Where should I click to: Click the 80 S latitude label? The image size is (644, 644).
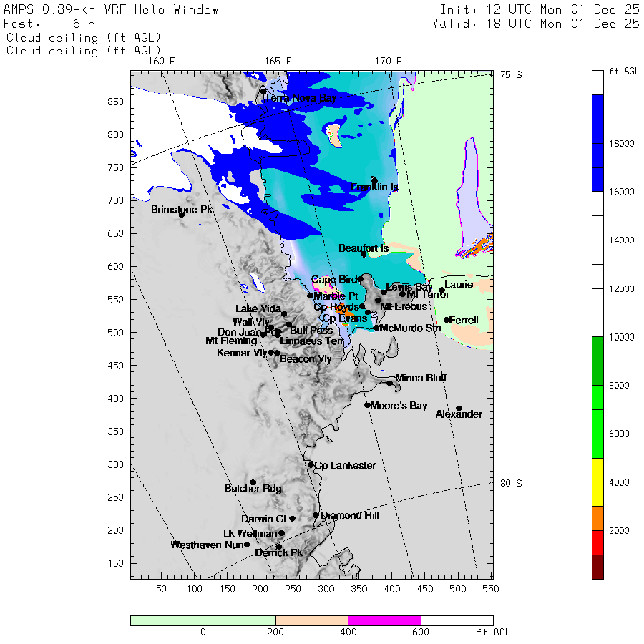click(x=512, y=484)
